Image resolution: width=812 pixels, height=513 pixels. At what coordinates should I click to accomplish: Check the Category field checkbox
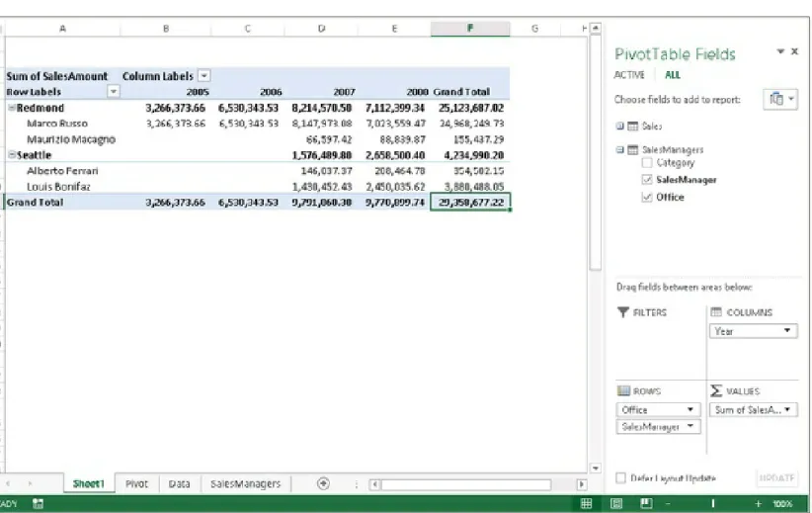click(647, 163)
